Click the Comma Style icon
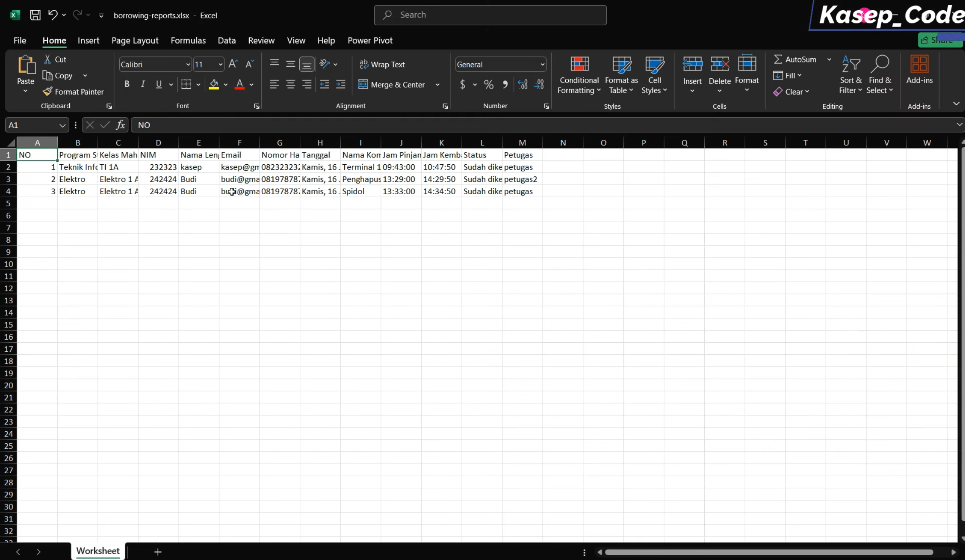The width and height of the screenshot is (965, 560). [x=505, y=84]
